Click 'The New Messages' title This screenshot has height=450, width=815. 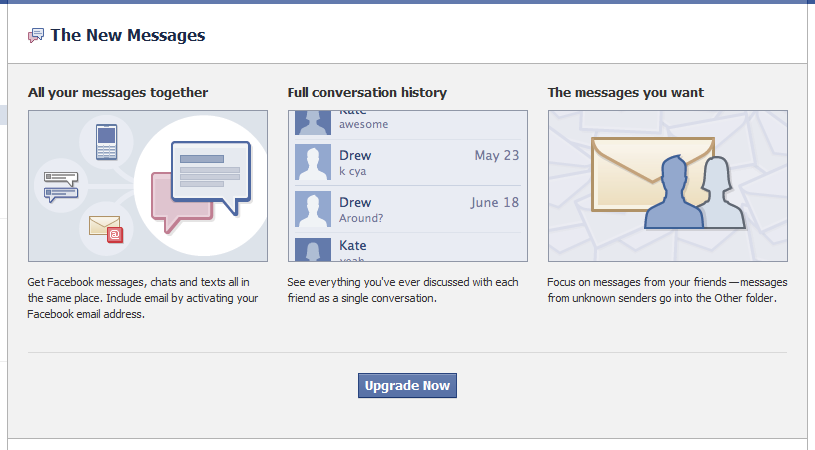point(128,35)
